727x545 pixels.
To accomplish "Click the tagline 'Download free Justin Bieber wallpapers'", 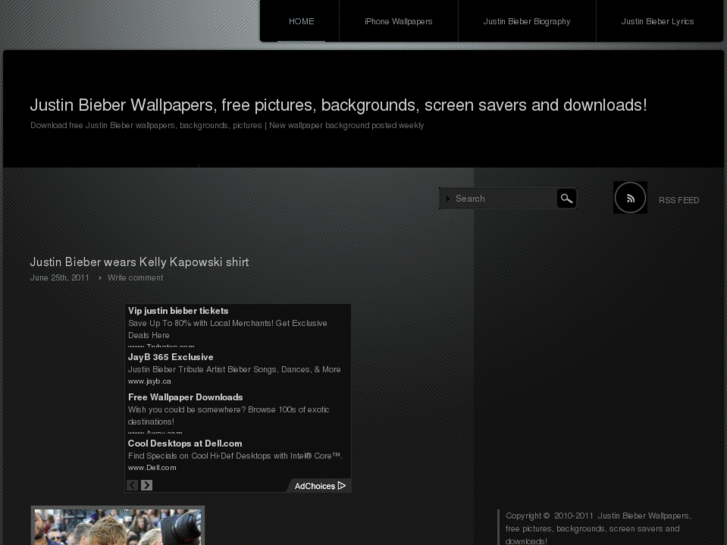I will [227, 125].
